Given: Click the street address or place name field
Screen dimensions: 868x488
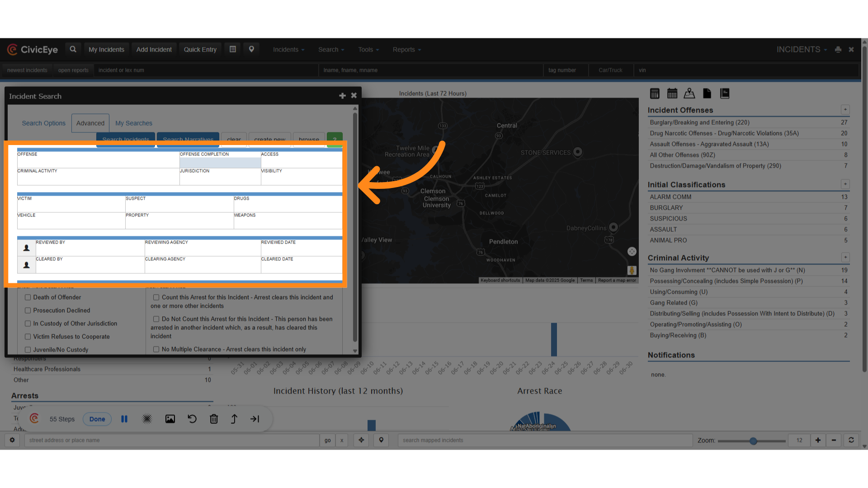Looking at the screenshot, I should tap(172, 440).
